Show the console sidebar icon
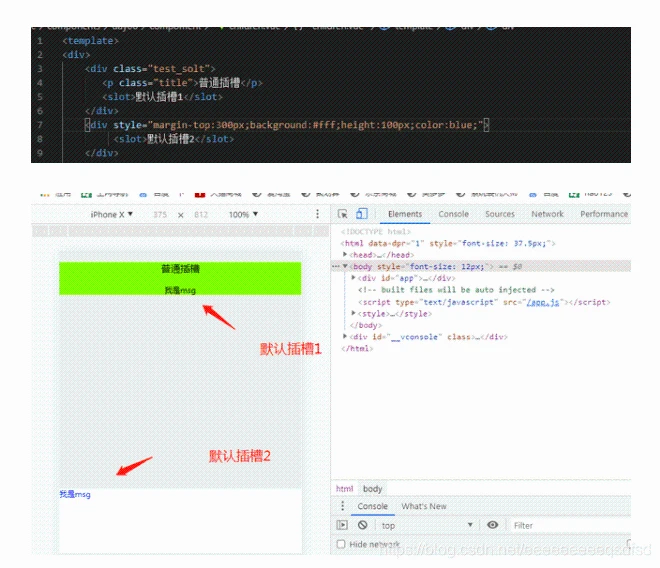The width and height of the screenshot is (660, 568). click(342, 525)
